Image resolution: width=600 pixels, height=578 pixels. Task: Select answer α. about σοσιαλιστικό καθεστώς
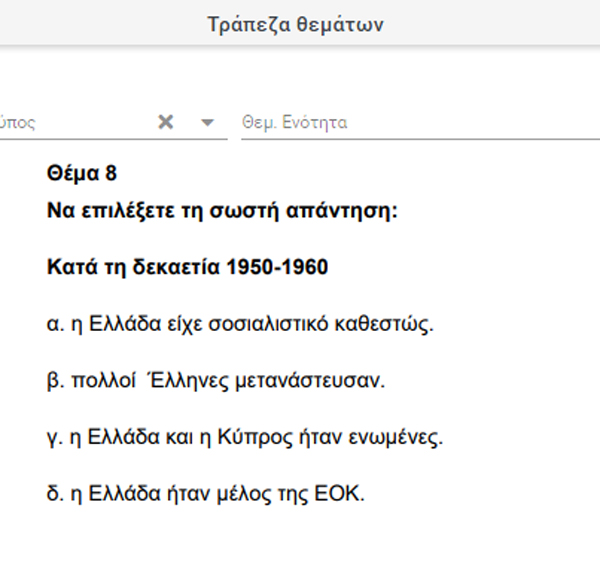click(240, 324)
